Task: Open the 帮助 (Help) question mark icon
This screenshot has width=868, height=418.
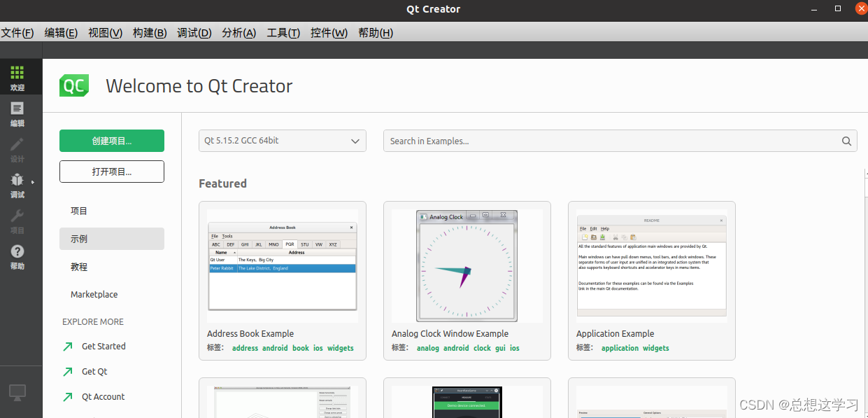Action: click(17, 253)
